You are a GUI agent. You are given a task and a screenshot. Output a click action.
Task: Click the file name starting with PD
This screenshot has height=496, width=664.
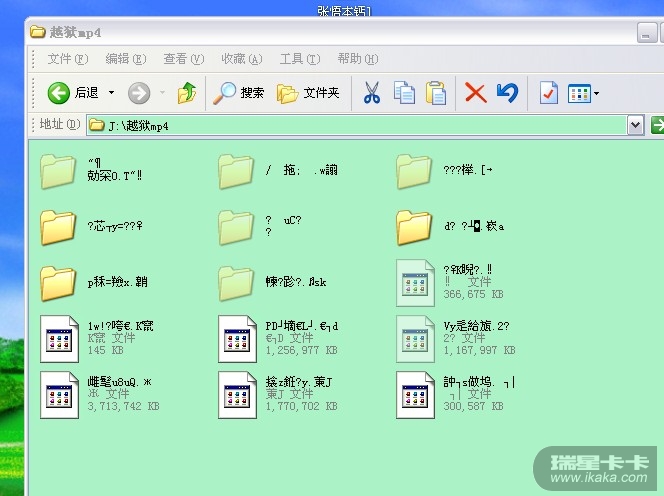pyautogui.click(x=302, y=326)
